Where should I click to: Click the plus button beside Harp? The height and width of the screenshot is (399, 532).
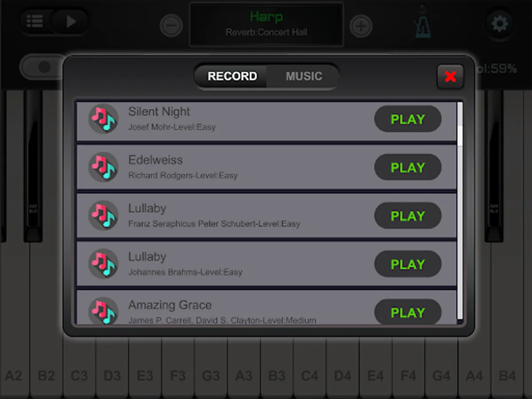361,26
